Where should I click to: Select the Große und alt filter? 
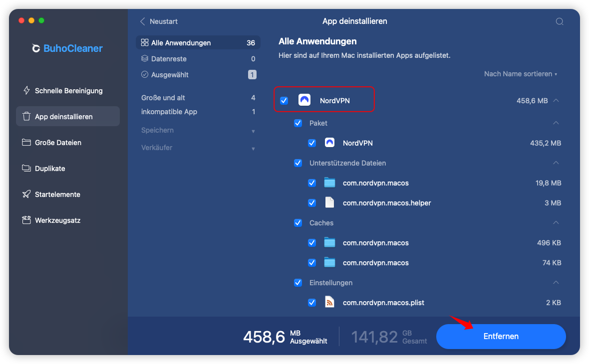(198, 98)
